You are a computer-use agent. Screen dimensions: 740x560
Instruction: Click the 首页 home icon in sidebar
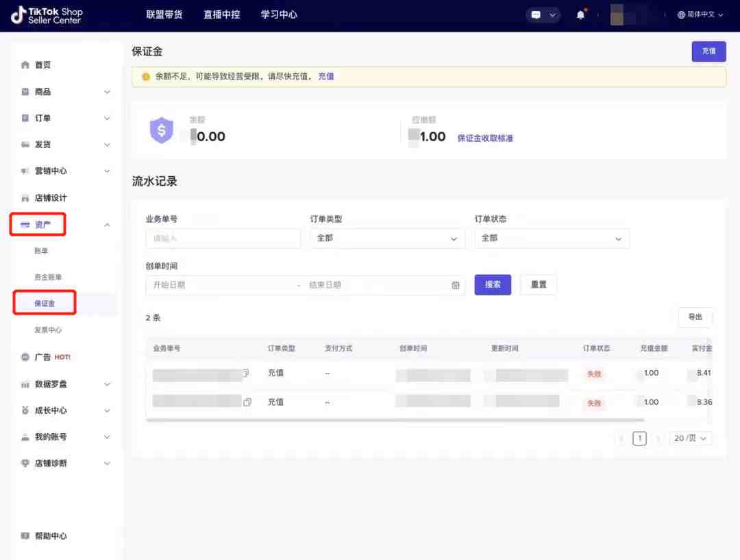25,65
